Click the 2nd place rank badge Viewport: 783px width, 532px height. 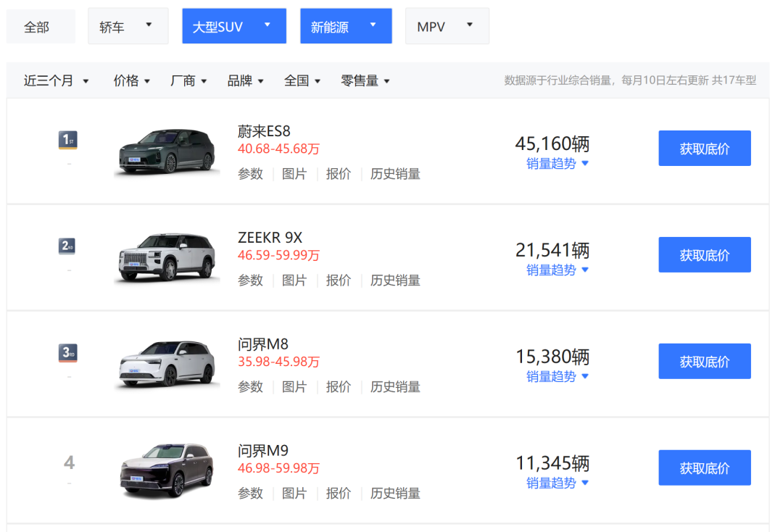[x=67, y=246]
